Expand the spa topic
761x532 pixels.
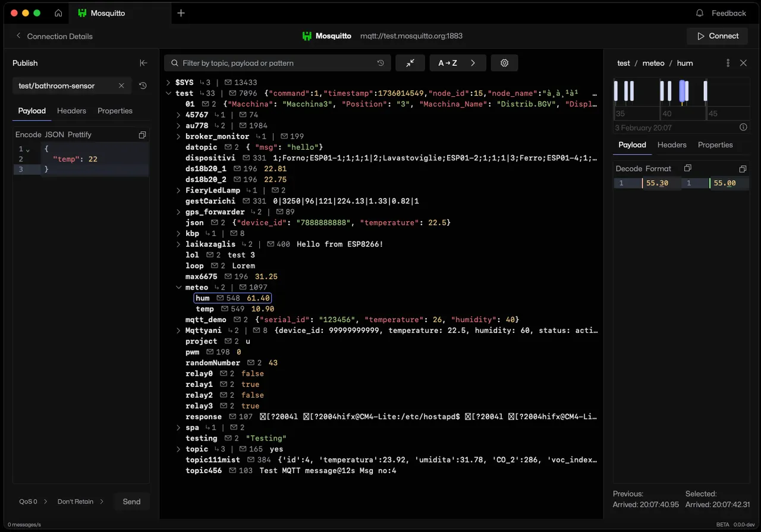click(178, 427)
